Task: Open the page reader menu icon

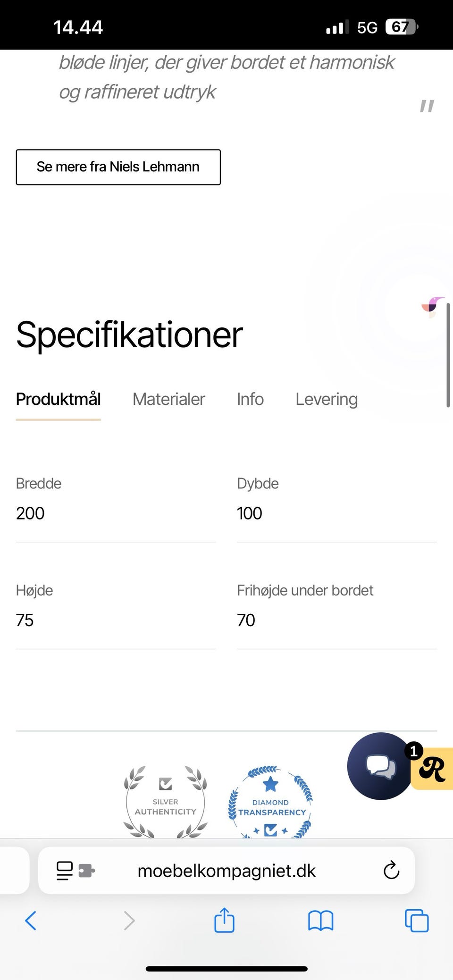Action: [x=65, y=871]
